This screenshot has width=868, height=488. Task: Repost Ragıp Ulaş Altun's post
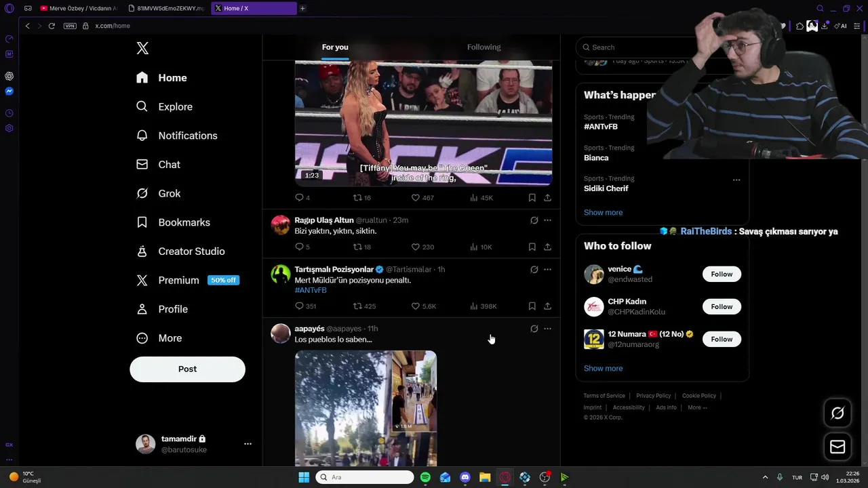click(x=361, y=247)
